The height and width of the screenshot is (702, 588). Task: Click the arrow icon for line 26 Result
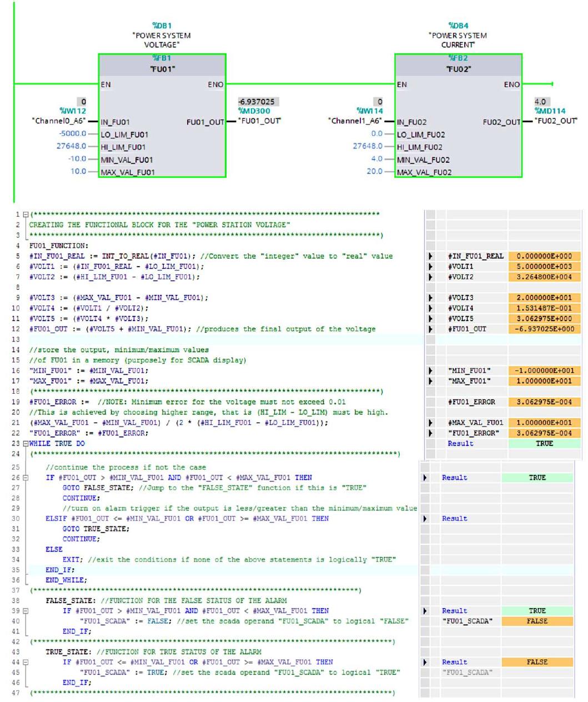point(425,478)
